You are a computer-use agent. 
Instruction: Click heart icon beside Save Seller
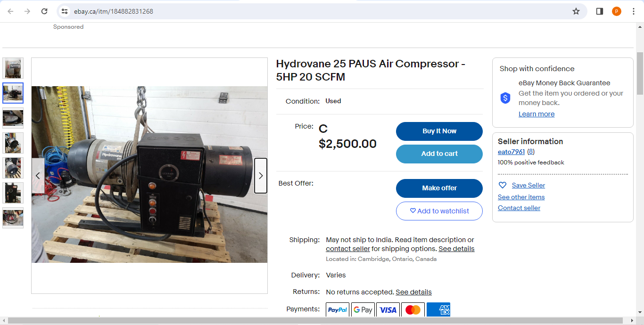(503, 185)
